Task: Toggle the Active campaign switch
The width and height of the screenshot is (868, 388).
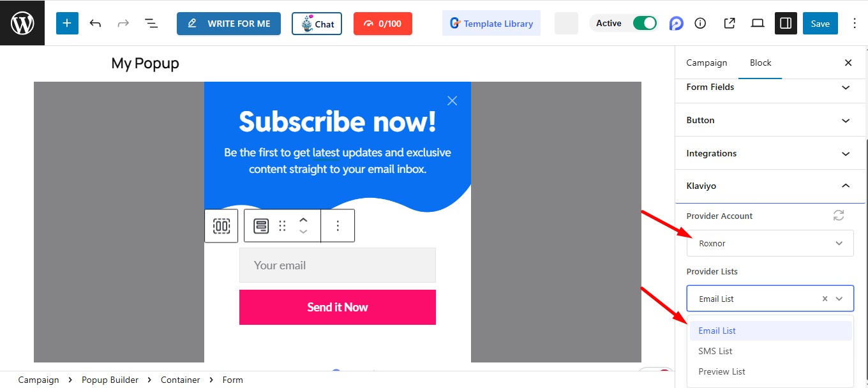Action: (645, 24)
